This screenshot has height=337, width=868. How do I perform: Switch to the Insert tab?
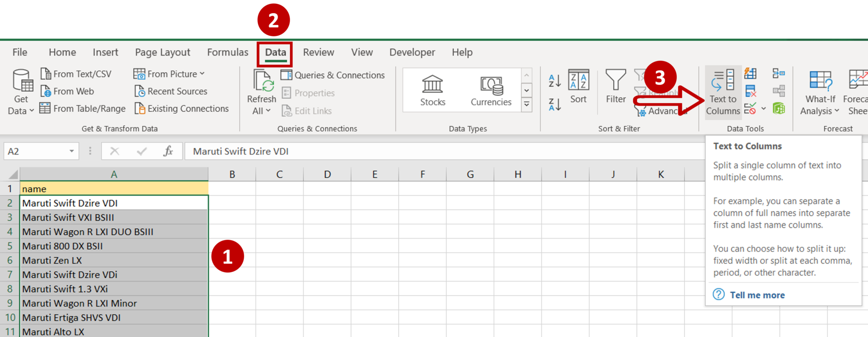[106, 52]
